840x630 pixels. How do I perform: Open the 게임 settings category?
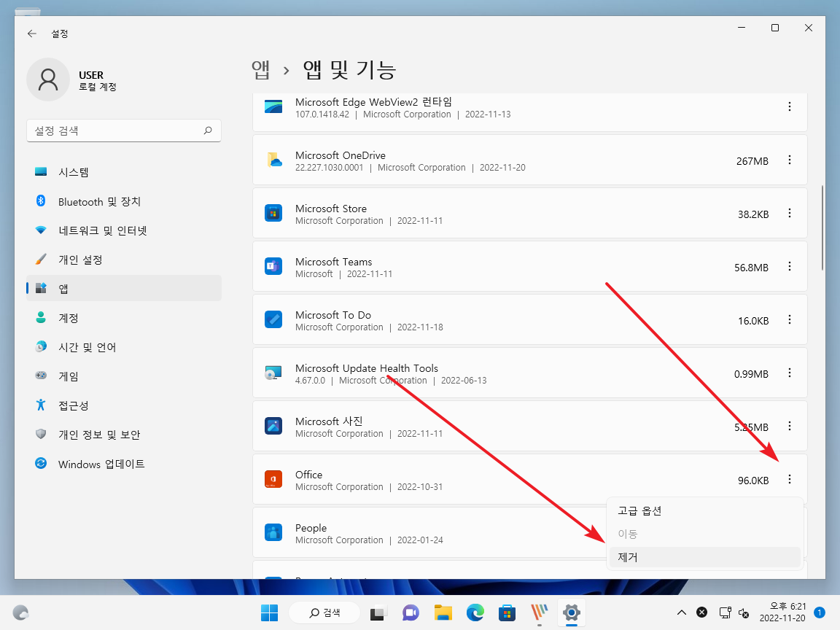(x=124, y=376)
